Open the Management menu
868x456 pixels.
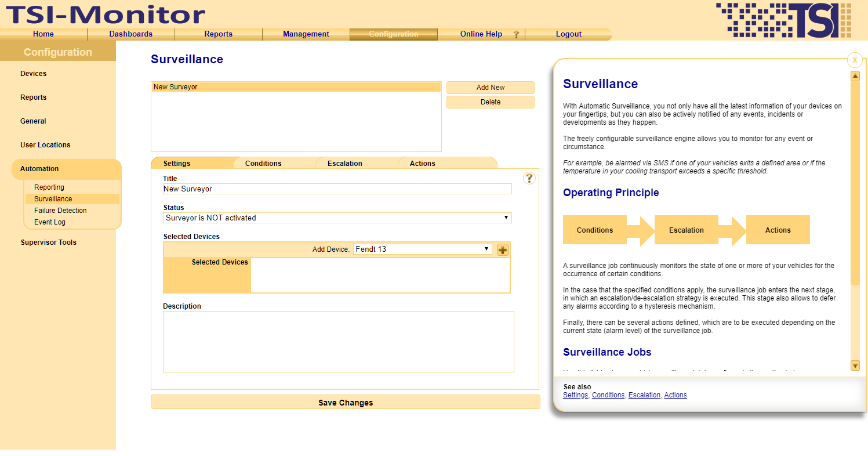[306, 34]
